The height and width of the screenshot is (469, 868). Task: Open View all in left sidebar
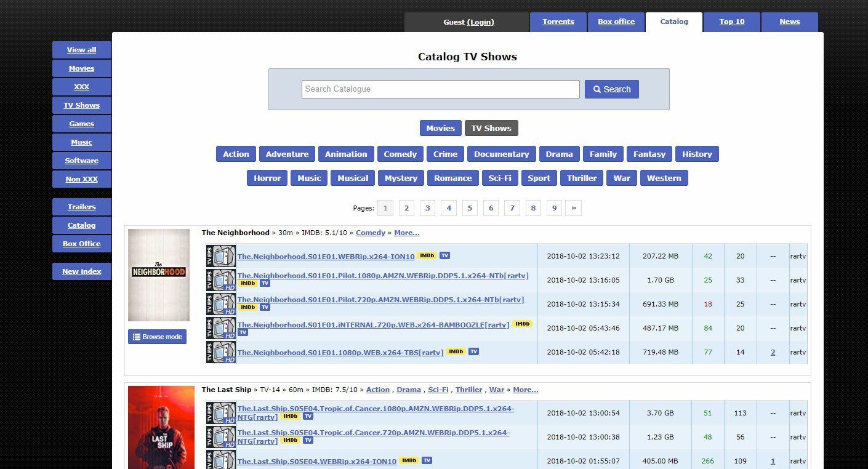[x=82, y=50]
